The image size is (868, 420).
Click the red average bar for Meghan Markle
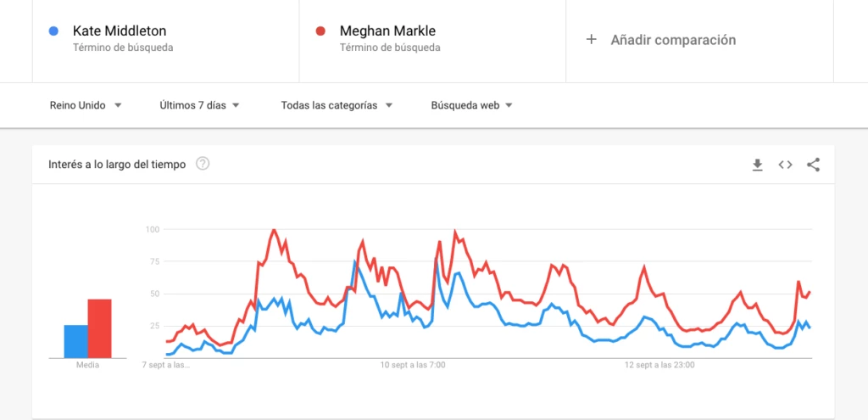click(99, 328)
